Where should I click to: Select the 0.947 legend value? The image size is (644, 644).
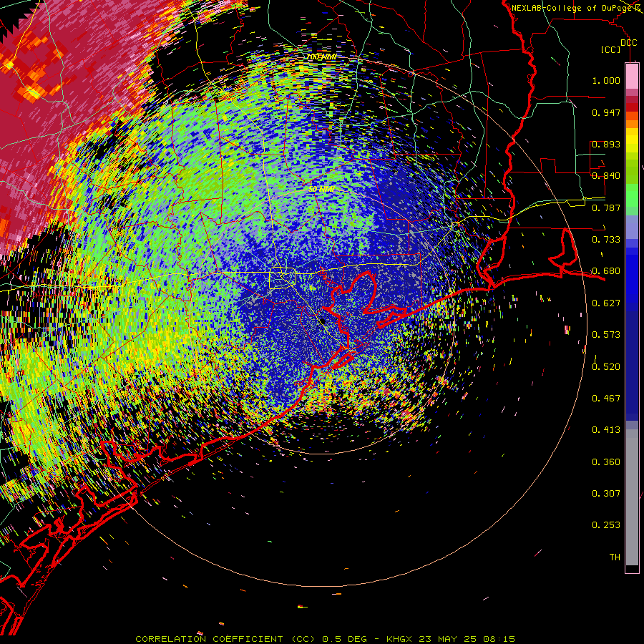point(606,112)
